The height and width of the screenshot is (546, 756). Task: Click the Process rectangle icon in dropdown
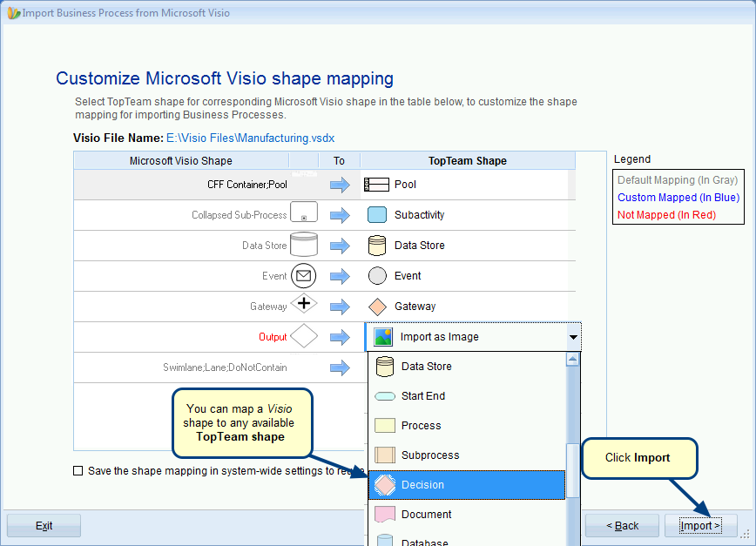click(x=385, y=426)
